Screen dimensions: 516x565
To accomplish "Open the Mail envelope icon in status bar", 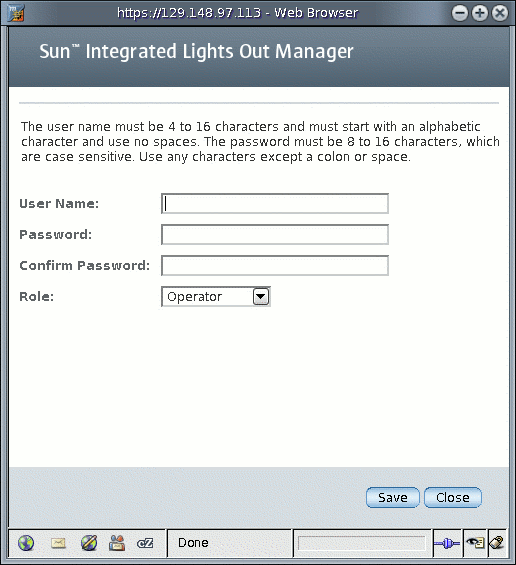I will pyautogui.click(x=58, y=543).
